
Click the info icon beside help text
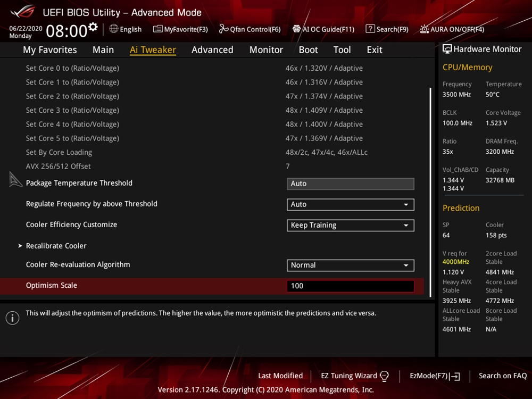tap(13, 318)
